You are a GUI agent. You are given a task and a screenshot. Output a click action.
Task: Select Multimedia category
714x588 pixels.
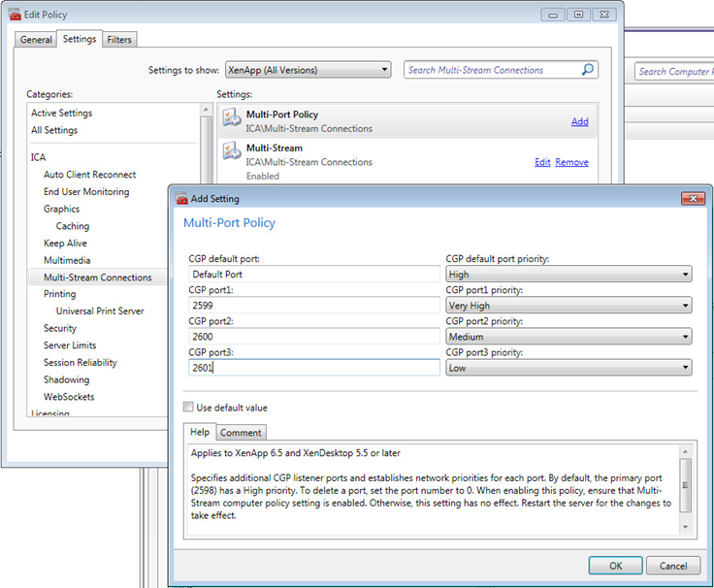point(67,260)
